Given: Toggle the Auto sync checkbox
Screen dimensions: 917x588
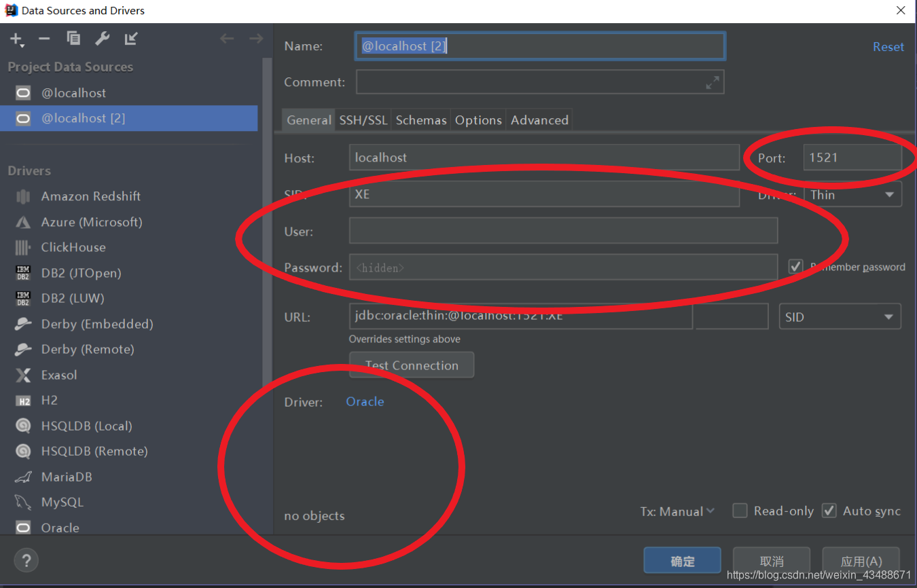Looking at the screenshot, I should [829, 511].
